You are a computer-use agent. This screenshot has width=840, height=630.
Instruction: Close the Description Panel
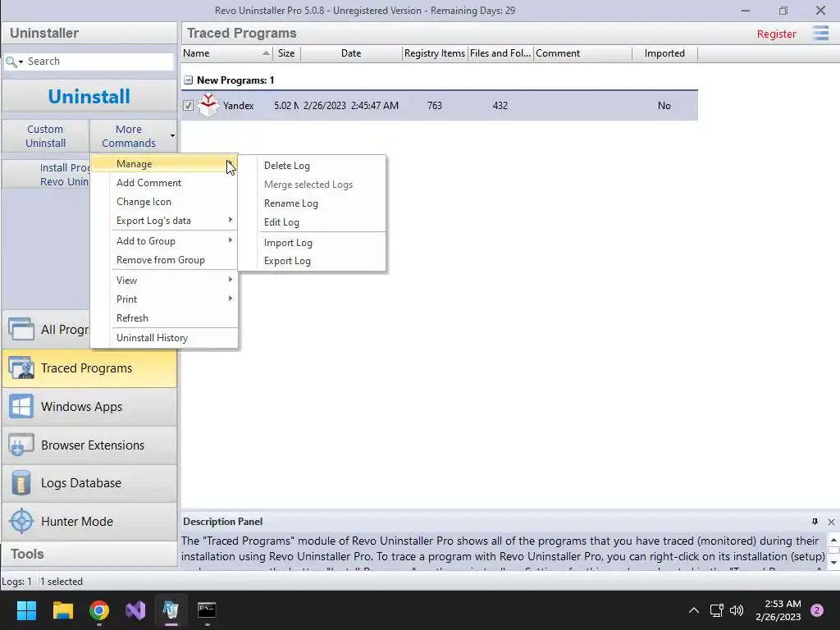pyautogui.click(x=831, y=522)
